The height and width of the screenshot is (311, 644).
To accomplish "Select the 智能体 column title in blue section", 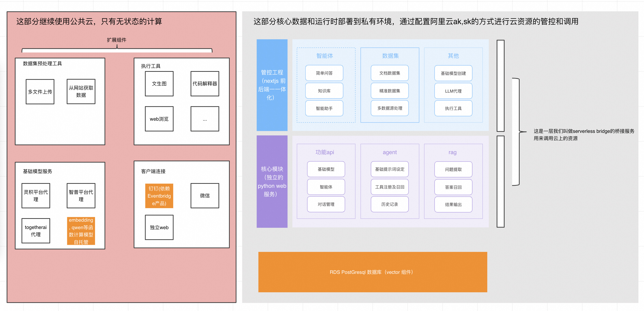I will coord(325,56).
